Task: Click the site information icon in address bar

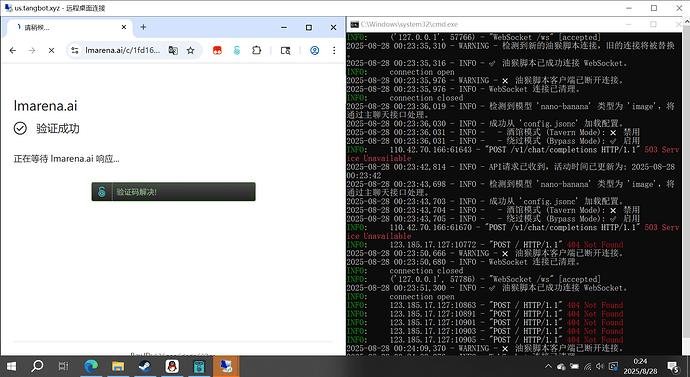Action: click(75, 51)
